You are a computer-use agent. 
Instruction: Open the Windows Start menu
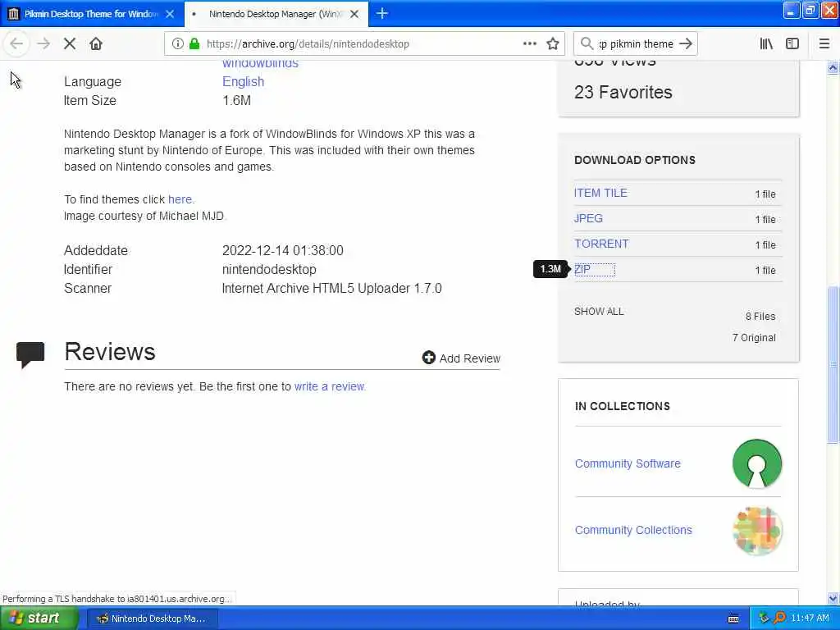(x=39, y=619)
